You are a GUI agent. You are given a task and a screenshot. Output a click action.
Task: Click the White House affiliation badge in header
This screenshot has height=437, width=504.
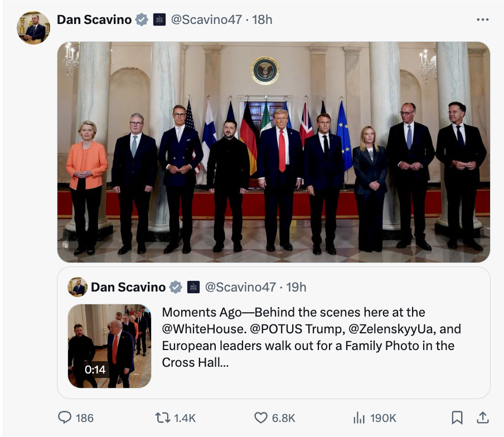coord(159,20)
